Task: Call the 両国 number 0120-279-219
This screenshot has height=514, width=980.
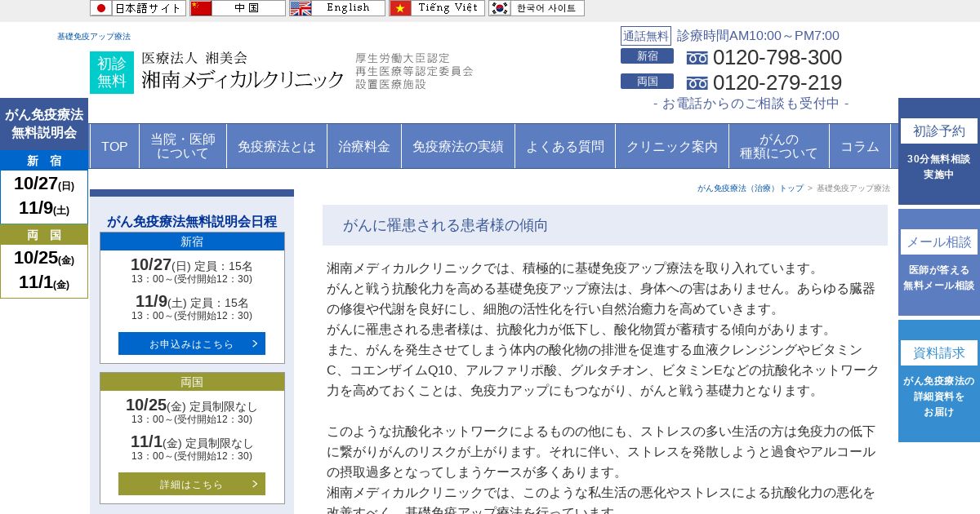Action: pos(777,83)
